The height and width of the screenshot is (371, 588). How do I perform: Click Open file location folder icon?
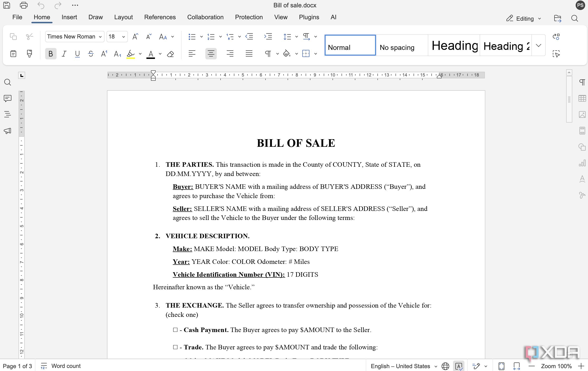coord(558,19)
